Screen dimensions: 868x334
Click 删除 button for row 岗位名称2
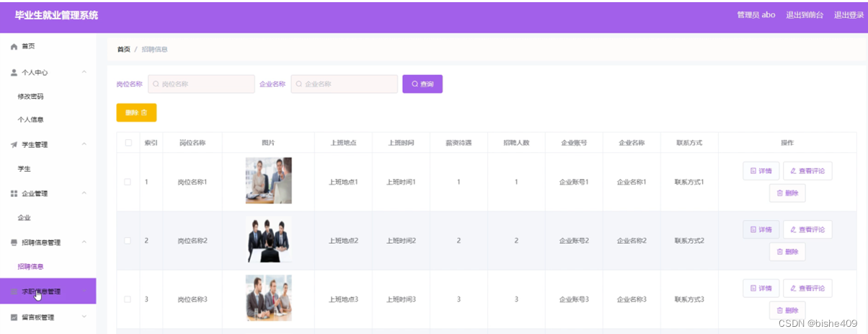point(787,252)
